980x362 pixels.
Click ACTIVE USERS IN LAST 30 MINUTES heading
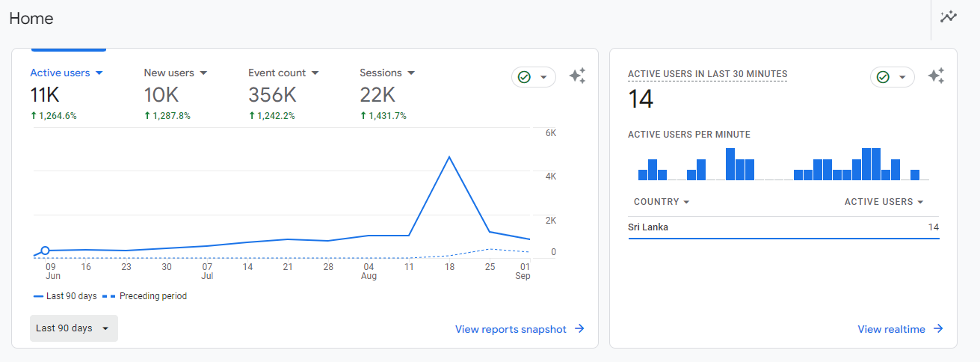pyautogui.click(x=707, y=74)
